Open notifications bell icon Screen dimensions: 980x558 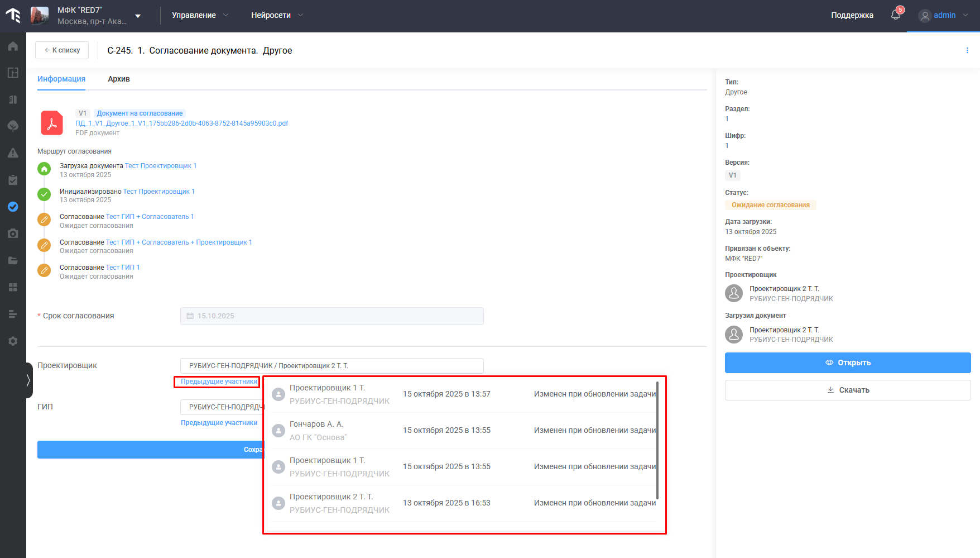[x=896, y=15]
